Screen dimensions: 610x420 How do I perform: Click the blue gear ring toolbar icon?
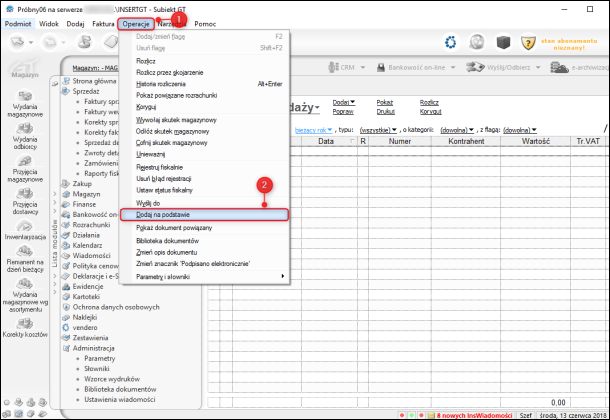point(450,42)
